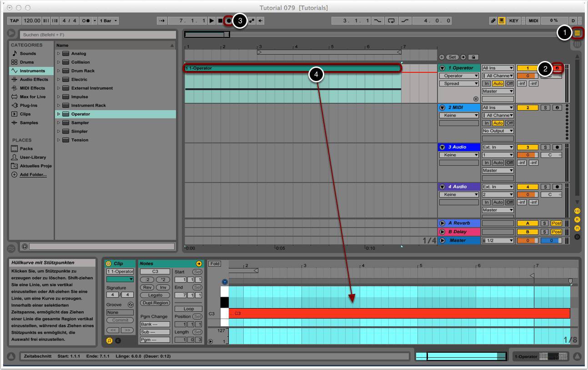Open the No Output dropdown on 2 MIDI
The height and width of the screenshot is (370, 588).
click(x=498, y=131)
